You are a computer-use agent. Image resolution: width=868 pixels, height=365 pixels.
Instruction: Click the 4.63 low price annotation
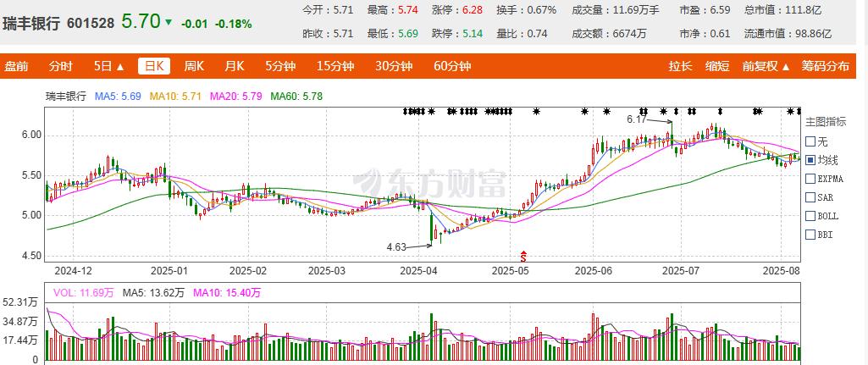[396, 247]
